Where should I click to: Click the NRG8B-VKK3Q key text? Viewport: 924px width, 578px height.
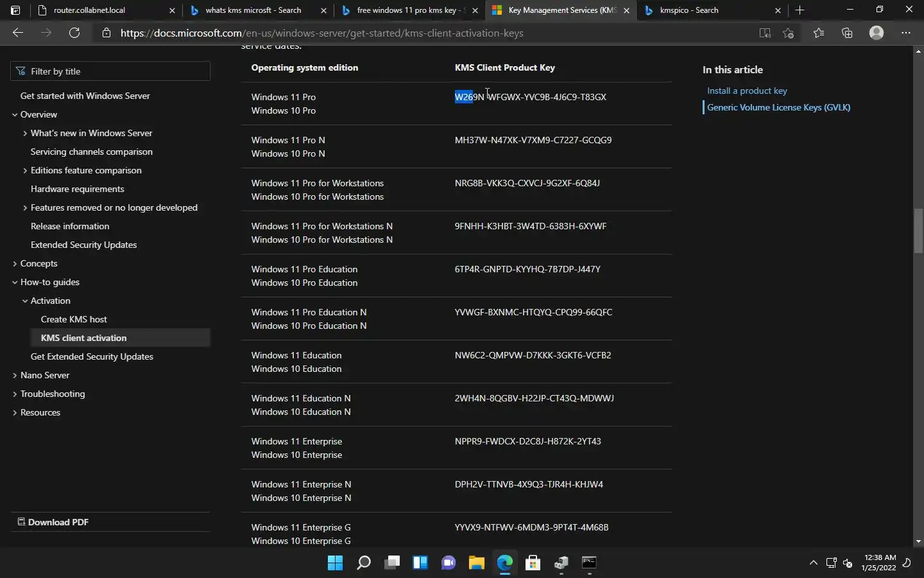527,183
